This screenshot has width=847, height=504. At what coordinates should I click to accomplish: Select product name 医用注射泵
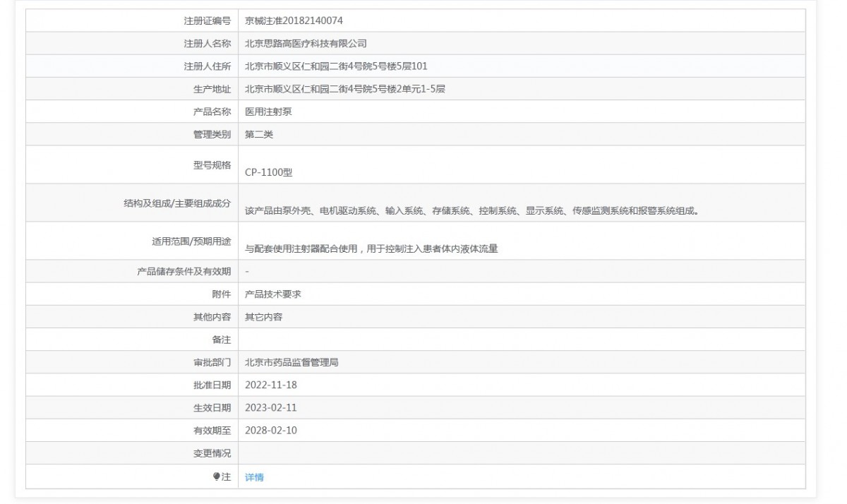point(268,112)
